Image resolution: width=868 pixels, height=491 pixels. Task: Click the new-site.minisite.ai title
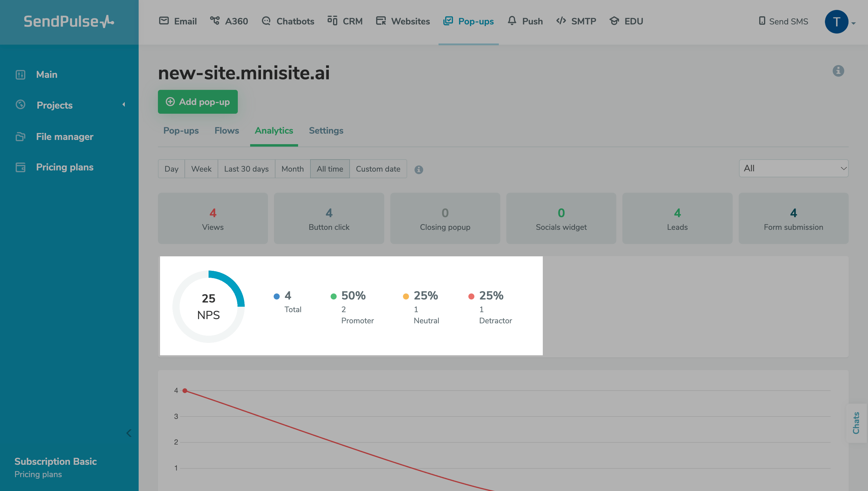(x=244, y=73)
